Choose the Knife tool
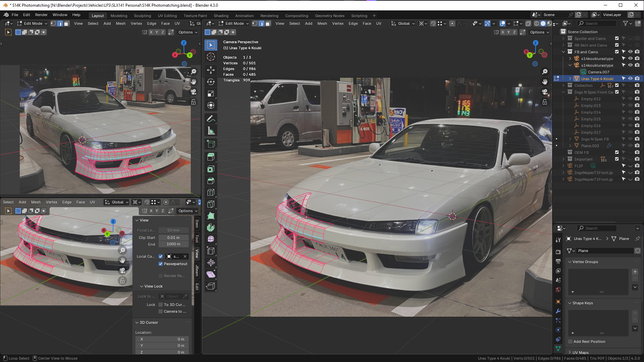This screenshot has height=362, width=644. 211,204
